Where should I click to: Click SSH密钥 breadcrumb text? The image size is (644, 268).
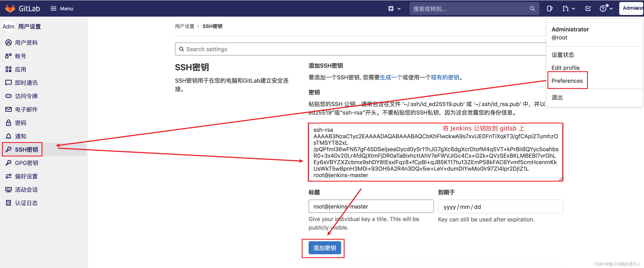212,26
